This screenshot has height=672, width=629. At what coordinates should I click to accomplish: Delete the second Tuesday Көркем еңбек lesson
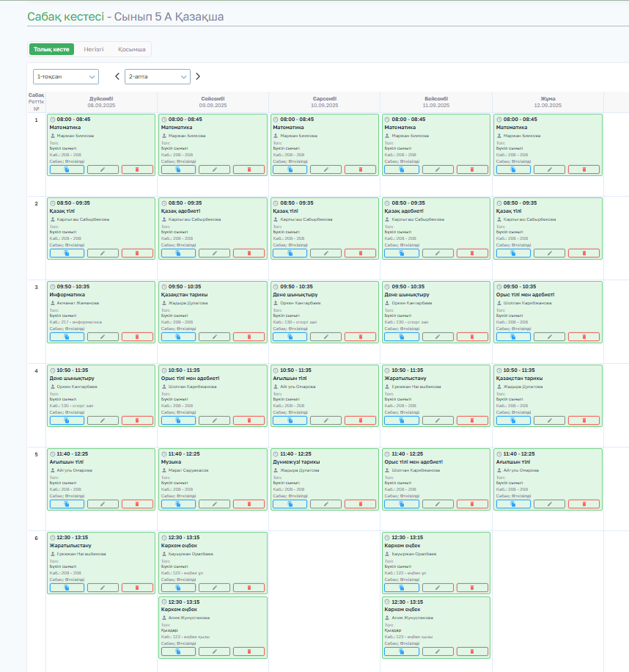point(249,651)
